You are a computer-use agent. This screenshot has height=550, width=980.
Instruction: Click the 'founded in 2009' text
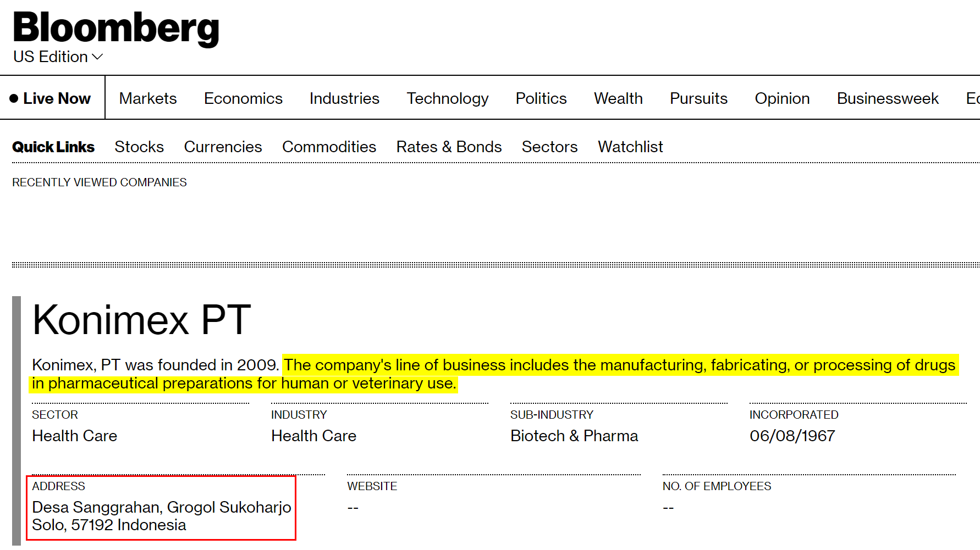217,365
